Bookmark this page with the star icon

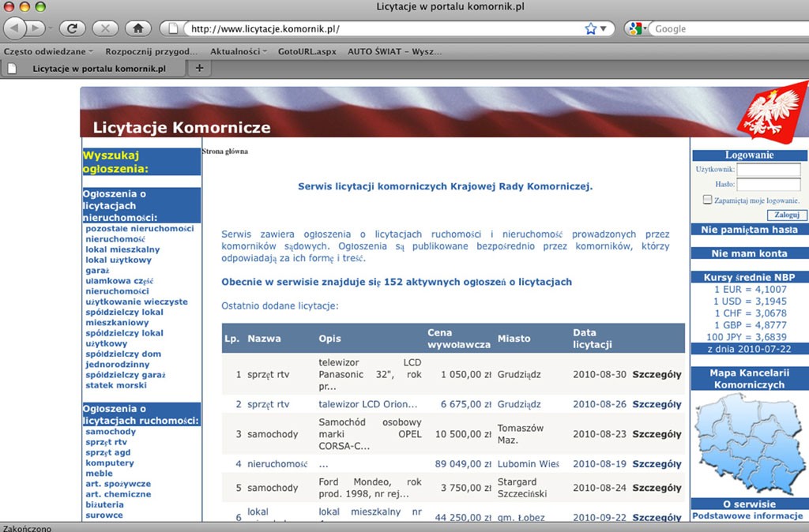click(x=590, y=28)
